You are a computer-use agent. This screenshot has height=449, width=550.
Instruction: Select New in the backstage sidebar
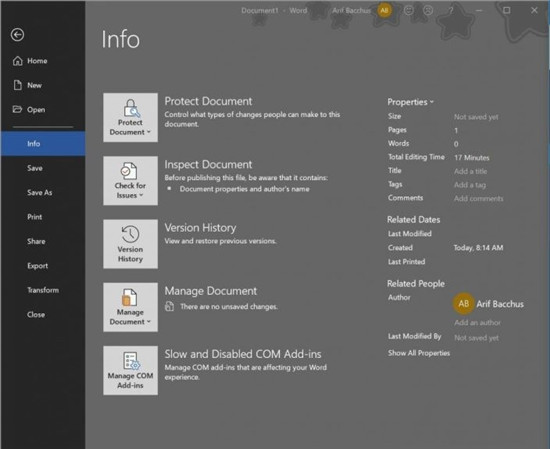coord(43,85)
